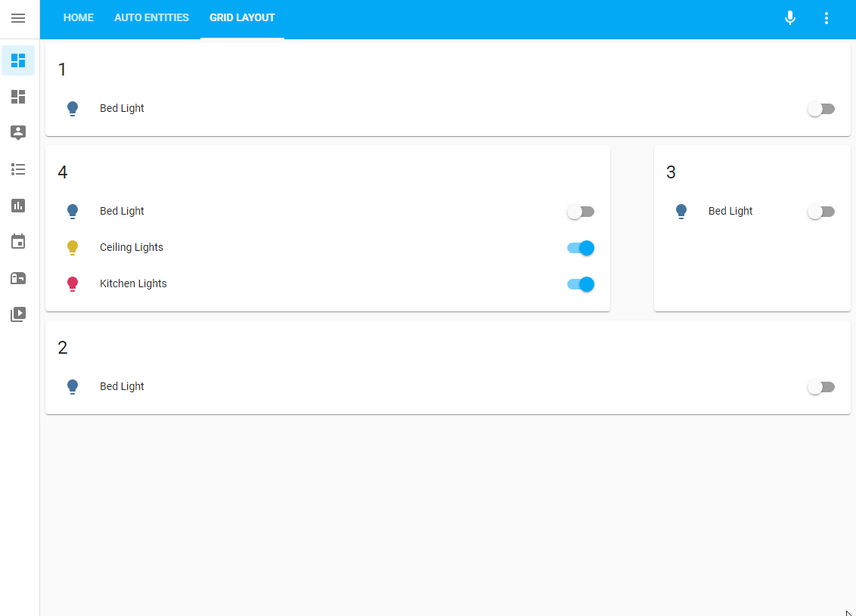The width and height of the screenshot is (856, 616).
Task: Open the logbook list sidebar icon
Action: (x=18, y=169)
